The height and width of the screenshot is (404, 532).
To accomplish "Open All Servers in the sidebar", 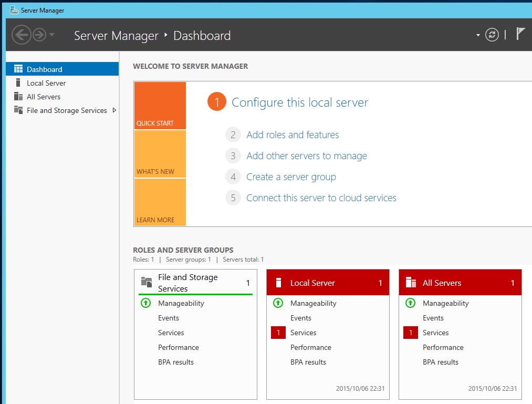I will tap(62, 97).
